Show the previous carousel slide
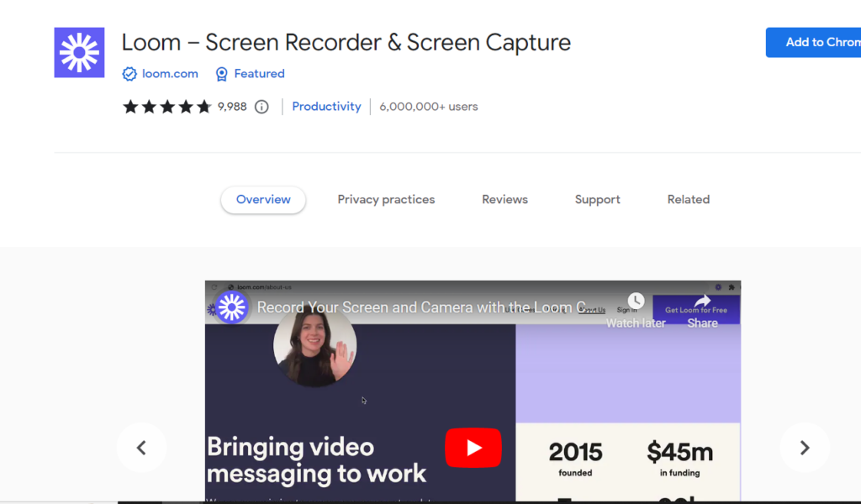Viewport: 861px width, 504px height. 141,448
